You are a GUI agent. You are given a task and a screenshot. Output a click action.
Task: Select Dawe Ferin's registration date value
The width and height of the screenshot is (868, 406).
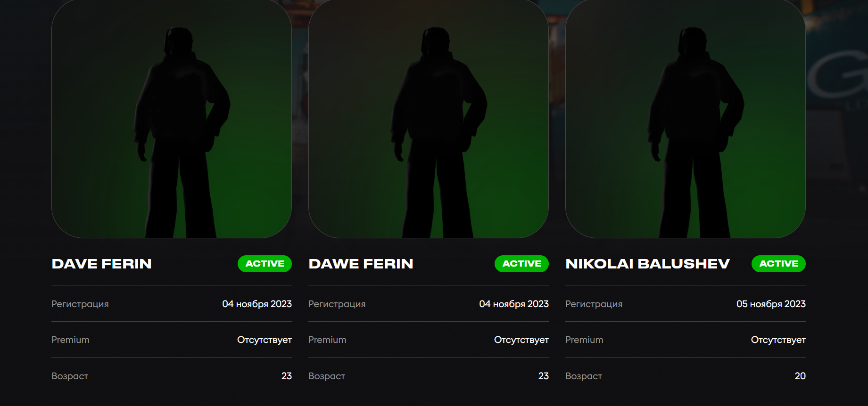point(514,304)
